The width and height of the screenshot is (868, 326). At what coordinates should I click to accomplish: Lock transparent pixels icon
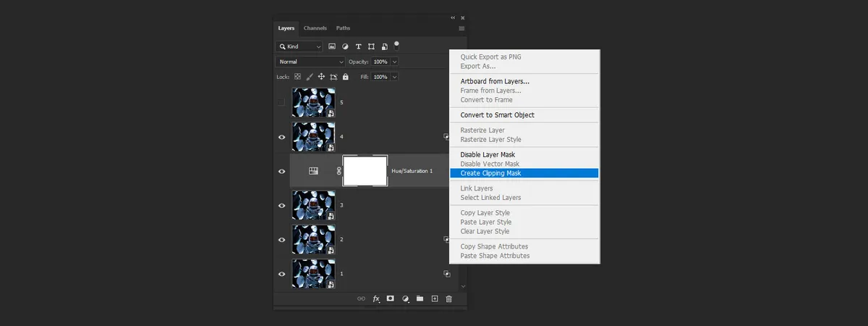pos(297,77)
